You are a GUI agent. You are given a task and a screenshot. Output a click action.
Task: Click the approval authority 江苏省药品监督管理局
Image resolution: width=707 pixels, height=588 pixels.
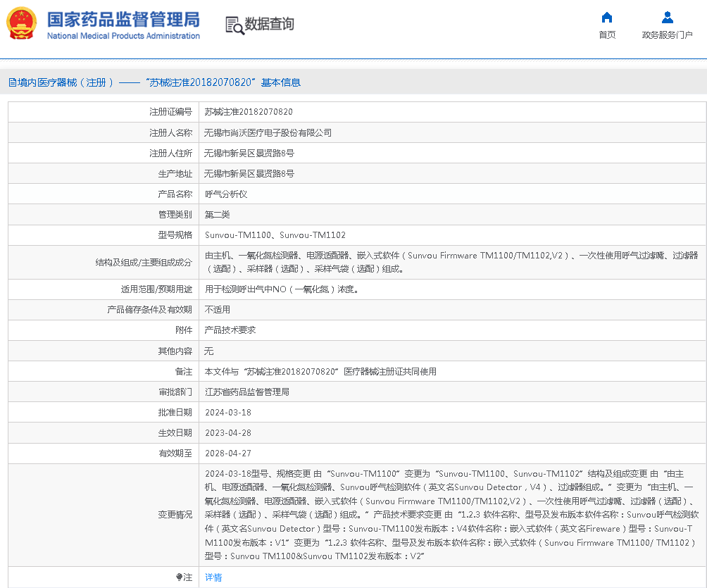[x=246, y=392]
